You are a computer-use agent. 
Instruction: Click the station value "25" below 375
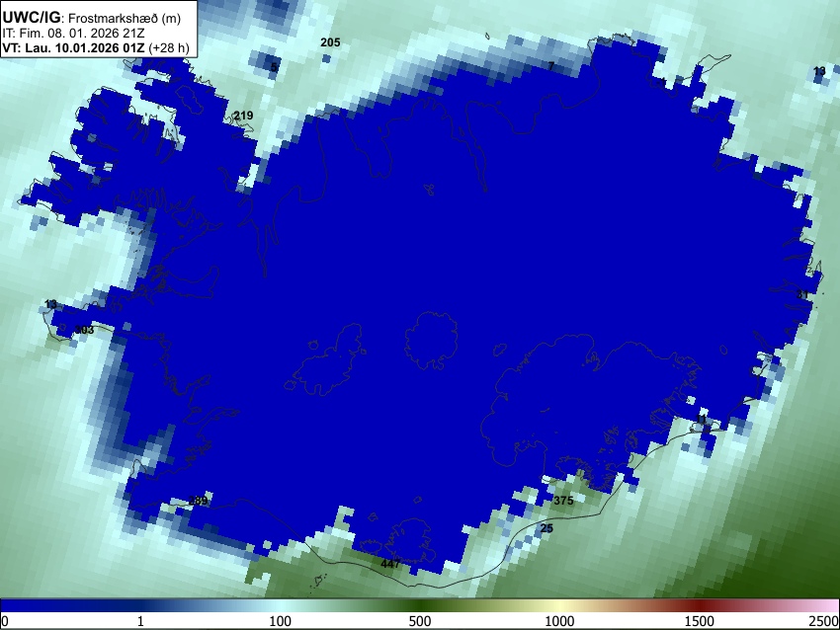(x=546, y=528)
